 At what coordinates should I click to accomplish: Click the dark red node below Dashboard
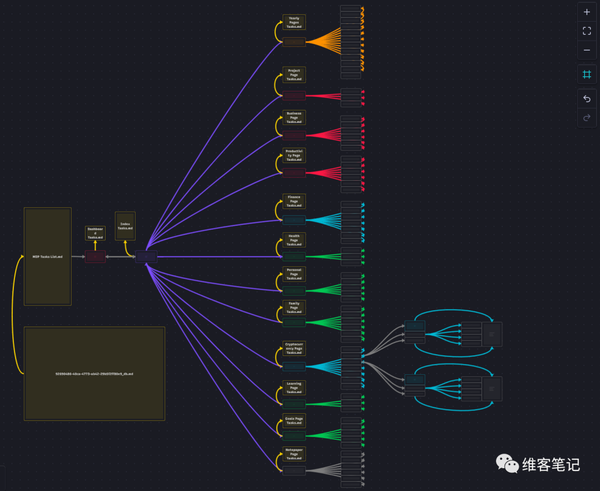tap(95, 256)
